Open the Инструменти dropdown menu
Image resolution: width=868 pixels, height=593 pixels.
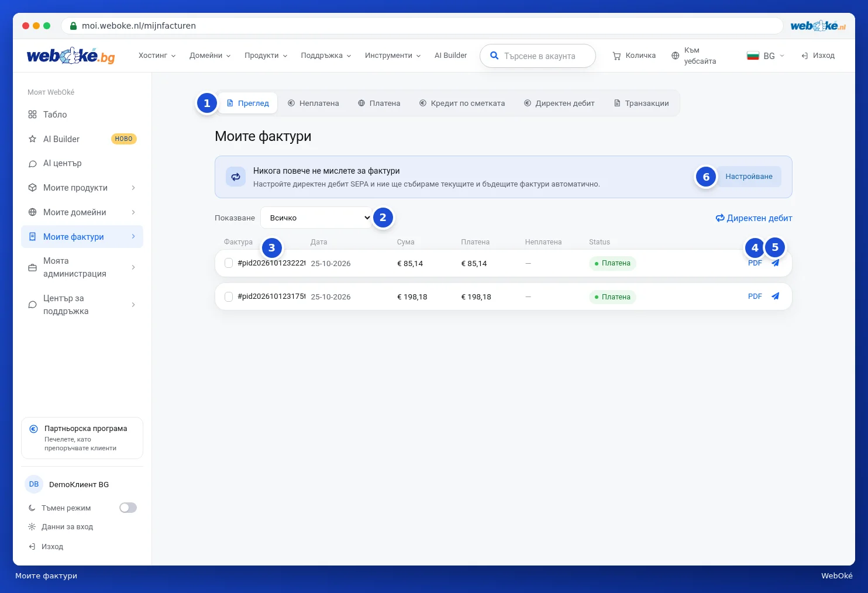tap(392, 56)
